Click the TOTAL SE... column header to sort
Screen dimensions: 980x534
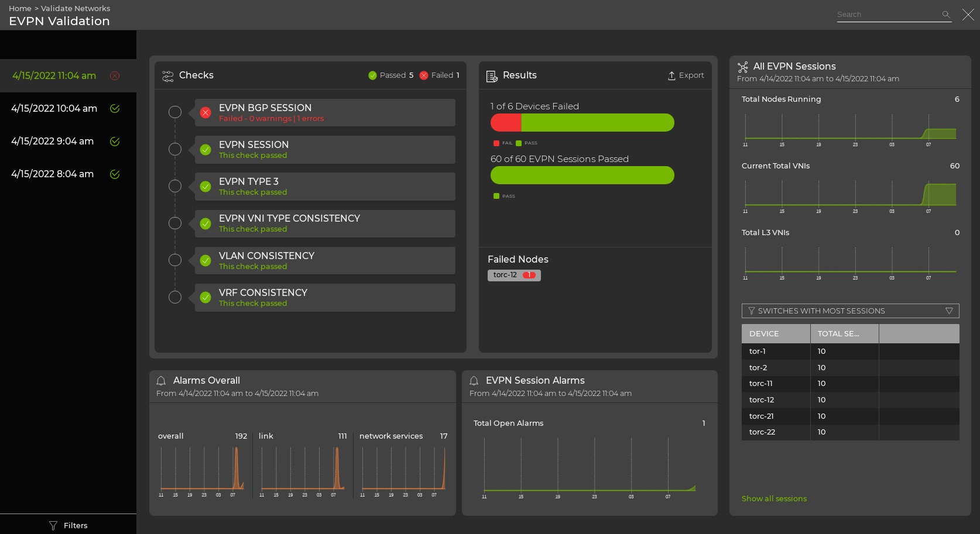tap(838, 333)
